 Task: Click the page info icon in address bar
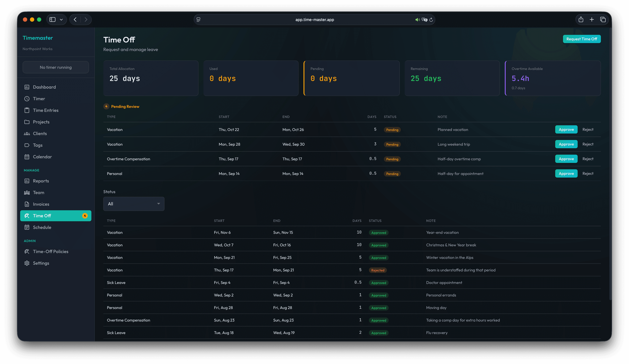coord(198,20)
